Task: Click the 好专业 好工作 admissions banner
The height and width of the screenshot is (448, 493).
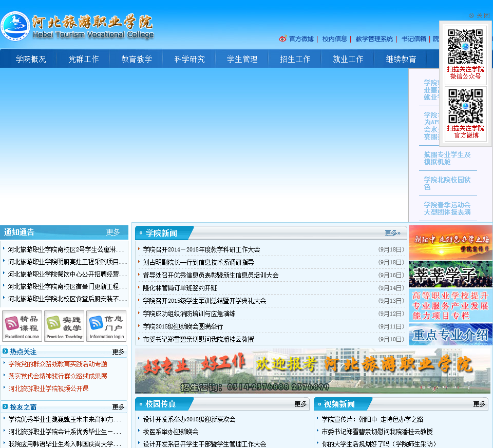Action: (313, 371)
